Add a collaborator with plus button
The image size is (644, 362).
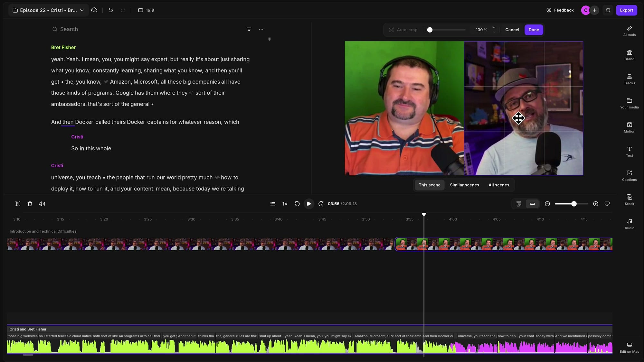pyautogui.click(x=594, y=10)
